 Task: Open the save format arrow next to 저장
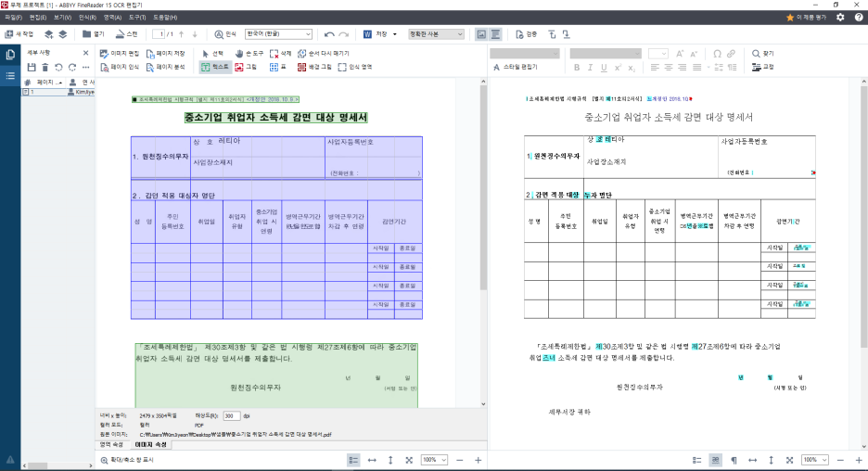(395, 34)
